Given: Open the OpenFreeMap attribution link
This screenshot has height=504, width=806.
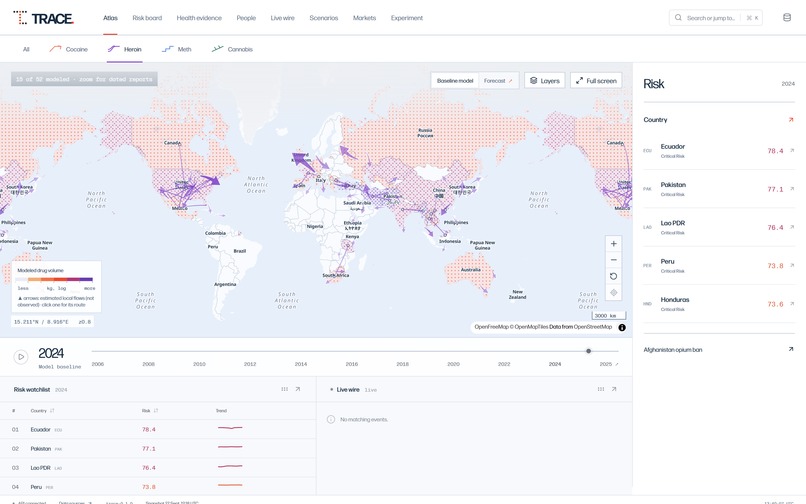Looking at the screenshot, I should tap(491, 327).
